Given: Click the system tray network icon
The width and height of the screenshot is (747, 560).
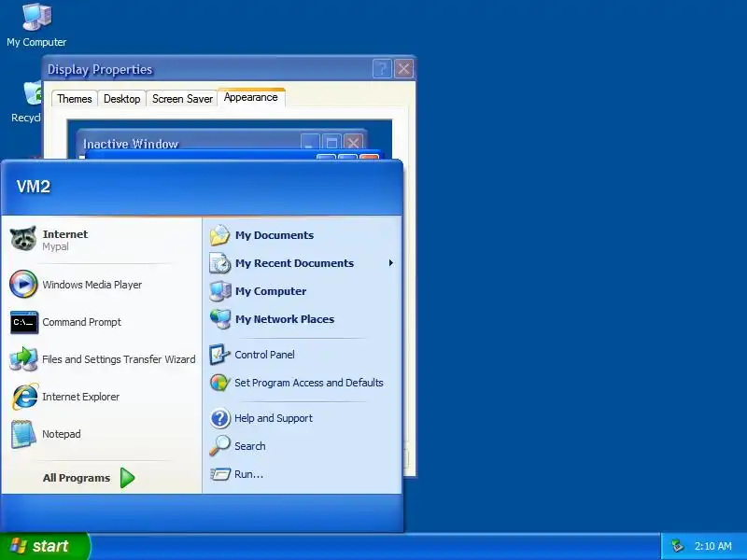Looking at the screenshot, I should pyautogui.click(x=677, y=546).
